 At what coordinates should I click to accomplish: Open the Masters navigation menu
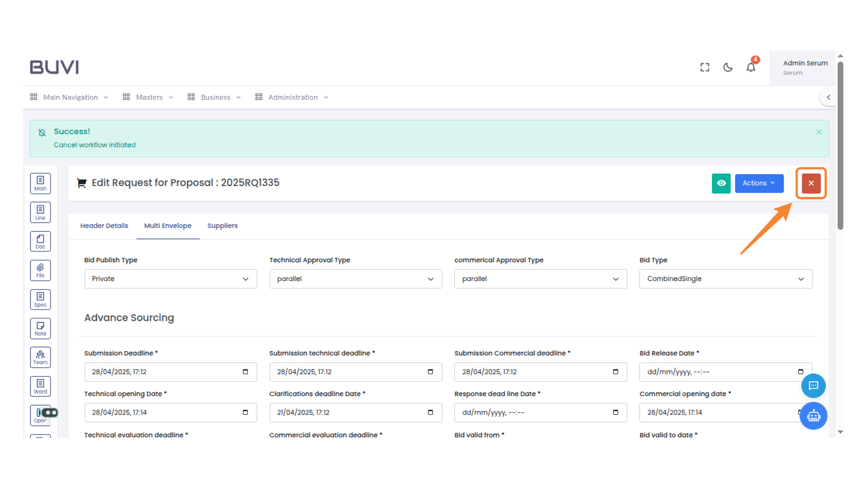click(148, 97)
